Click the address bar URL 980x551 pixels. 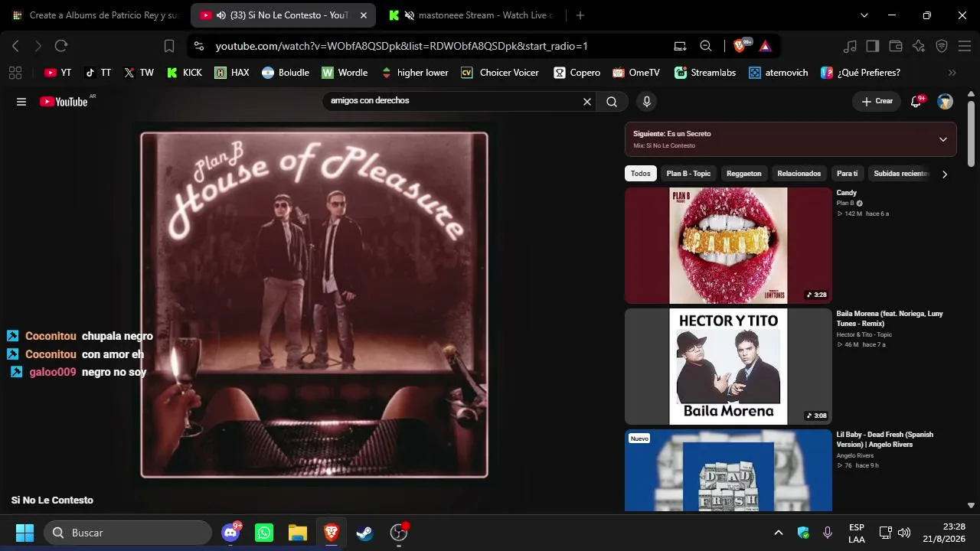pyautogui.click(x=402, y=46)
